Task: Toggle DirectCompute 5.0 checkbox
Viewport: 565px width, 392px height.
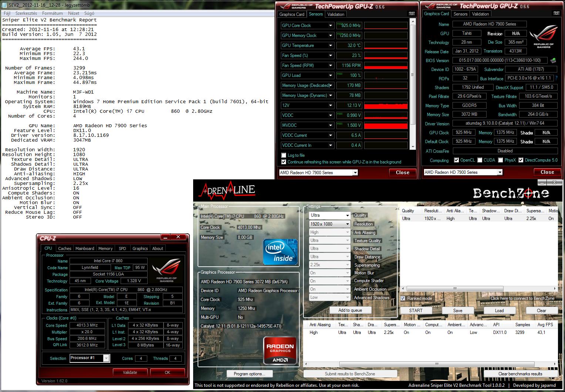Action: [x=521, y=160]
